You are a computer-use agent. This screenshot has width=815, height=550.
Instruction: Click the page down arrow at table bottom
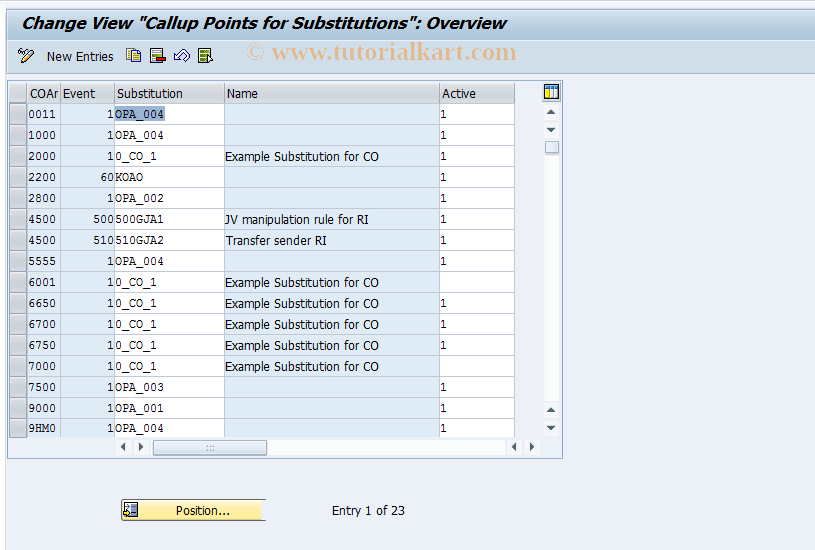[x=551, y=428]
